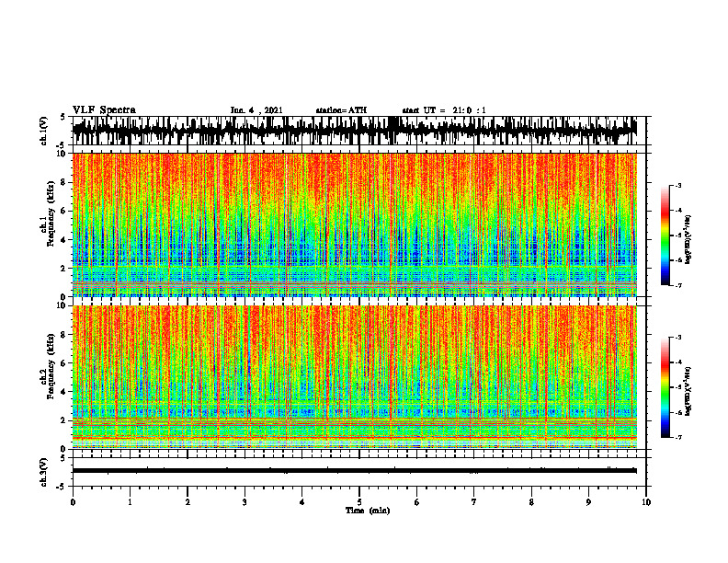728x563 pixels.
Task: Click time axis tick label "5"
Action: 359,502
